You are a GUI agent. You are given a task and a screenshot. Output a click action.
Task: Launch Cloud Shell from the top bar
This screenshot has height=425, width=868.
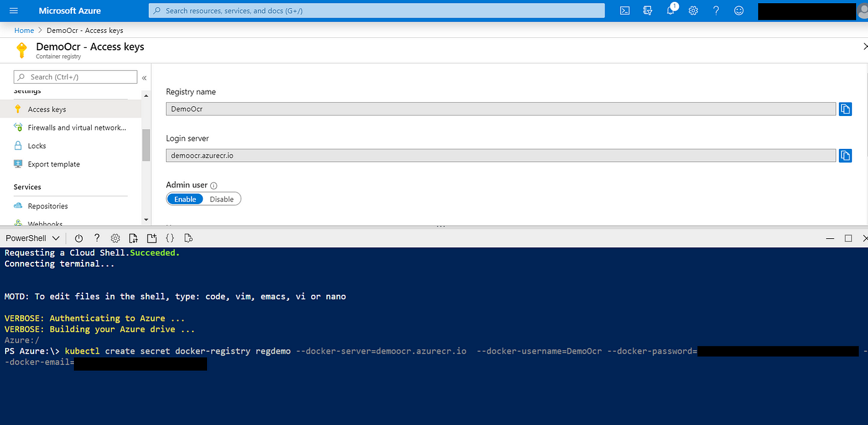(625, 11)
